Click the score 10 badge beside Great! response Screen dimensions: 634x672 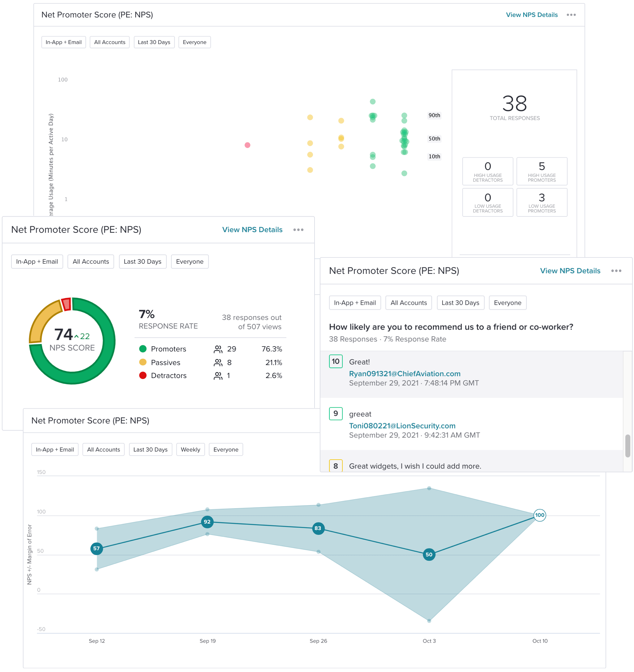pos(336,361)
